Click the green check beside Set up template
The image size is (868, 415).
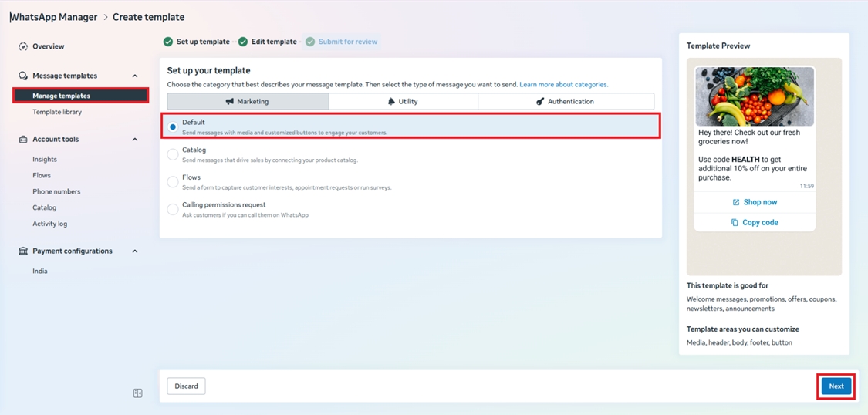pos(168,42)
